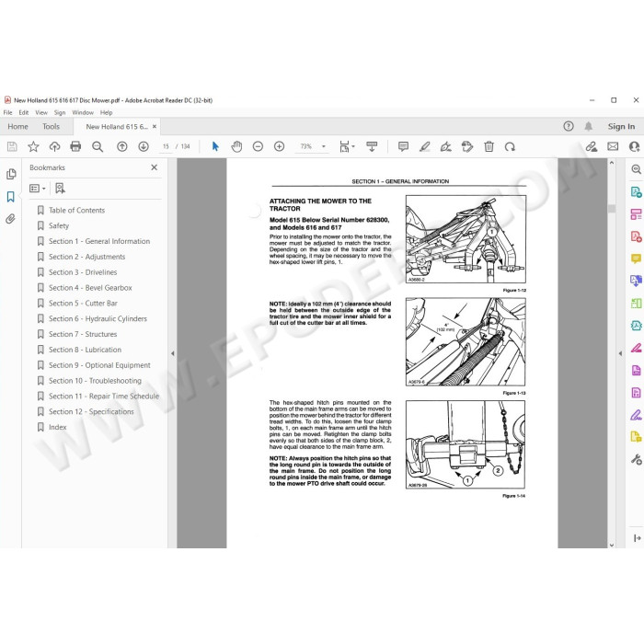Click the share link icon
The image size is (644, 644).
pos(592,146)
